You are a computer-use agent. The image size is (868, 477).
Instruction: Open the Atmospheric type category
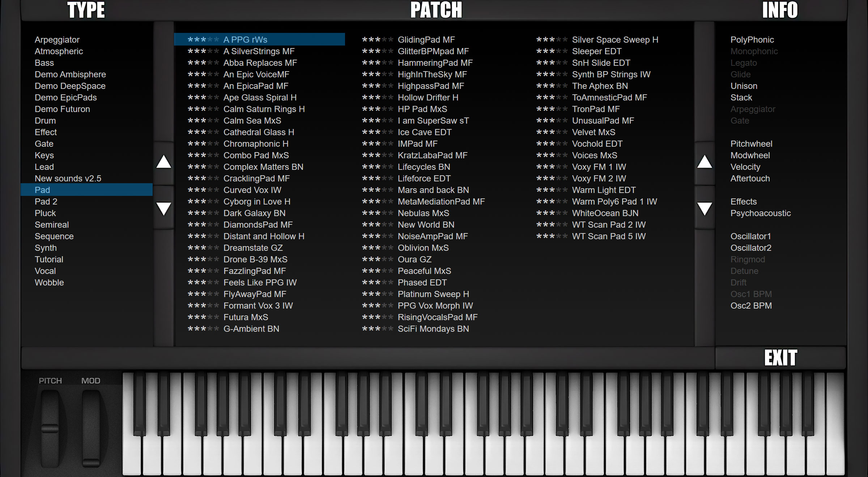(x=59, y=51)
